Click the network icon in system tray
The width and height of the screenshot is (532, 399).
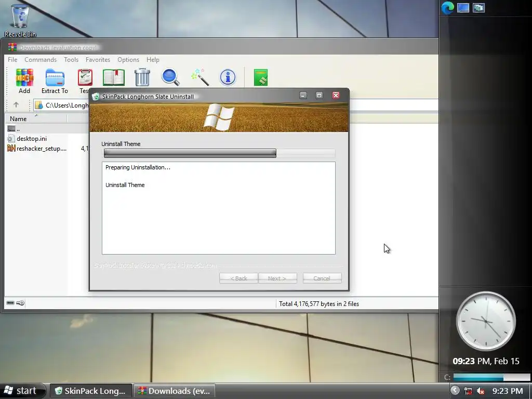468,391
